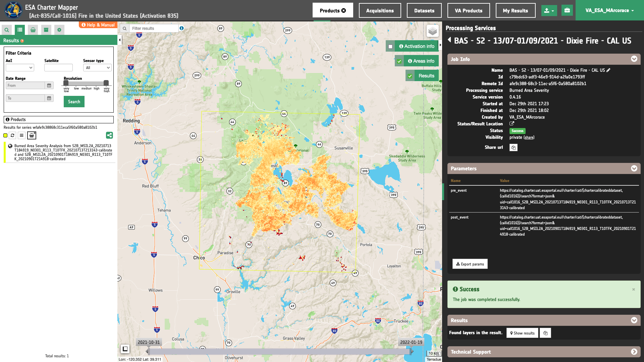Copy the results link beside Show results

545,333
